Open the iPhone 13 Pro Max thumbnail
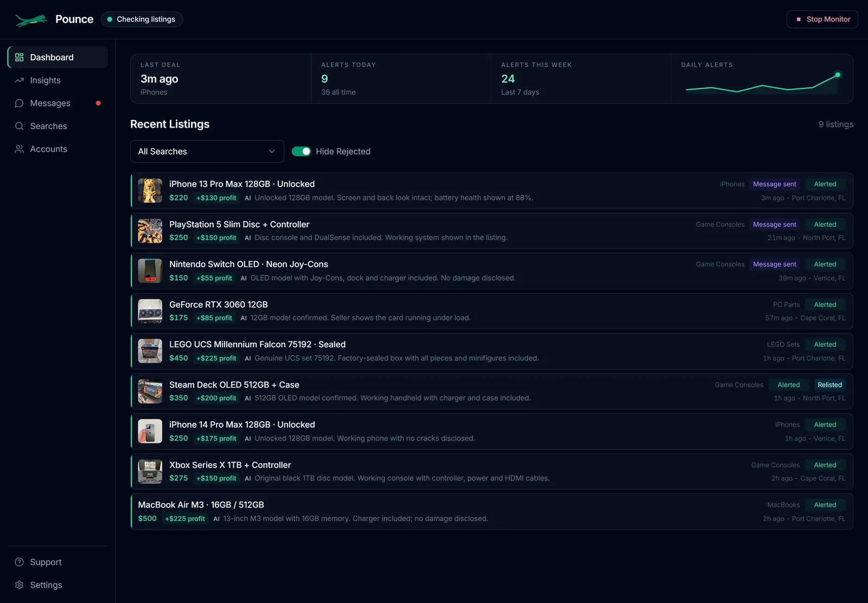Image resolution: width=868 pixels, height=603 pixels. (150, 191)
